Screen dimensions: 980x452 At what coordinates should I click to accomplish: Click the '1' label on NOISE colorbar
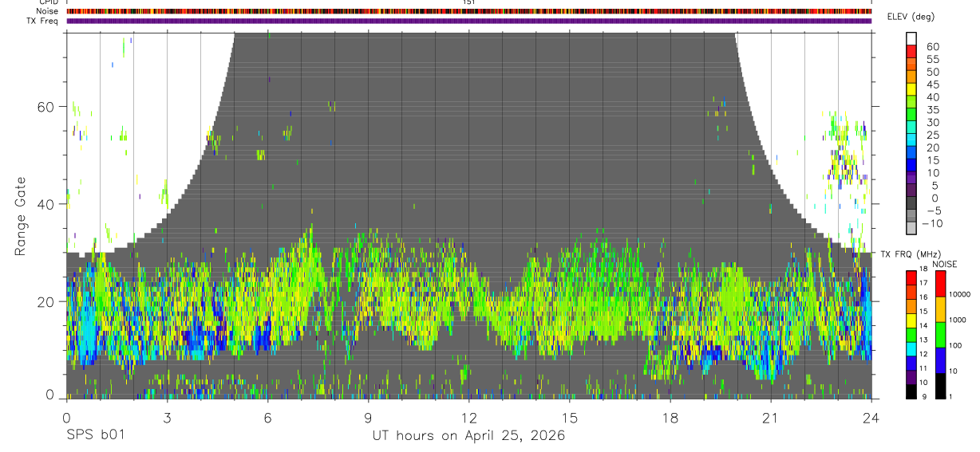[x=952, y=397]
